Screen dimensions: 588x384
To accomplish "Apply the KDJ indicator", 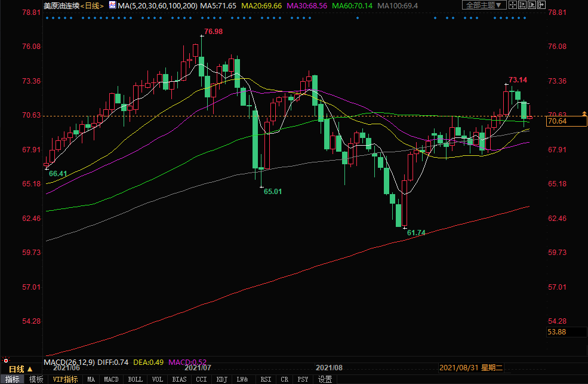I will [221, 379].
